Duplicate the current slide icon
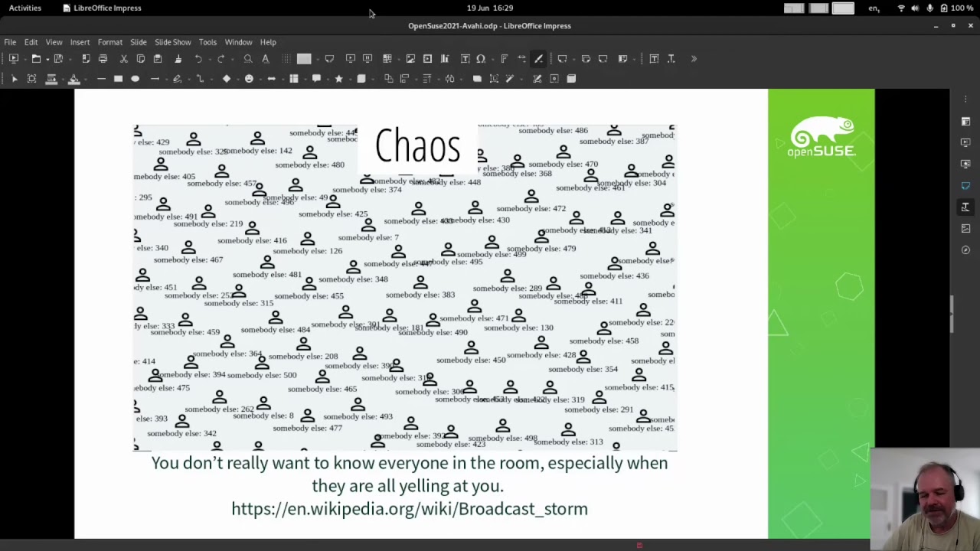 586,58
